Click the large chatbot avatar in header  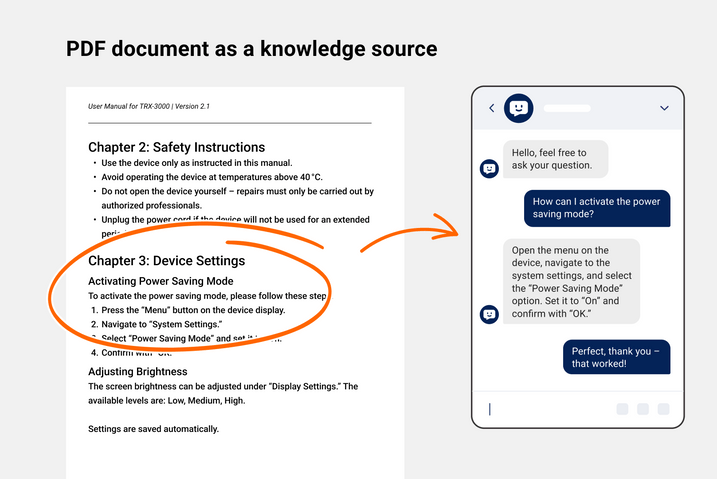click(x=519, y=108)
